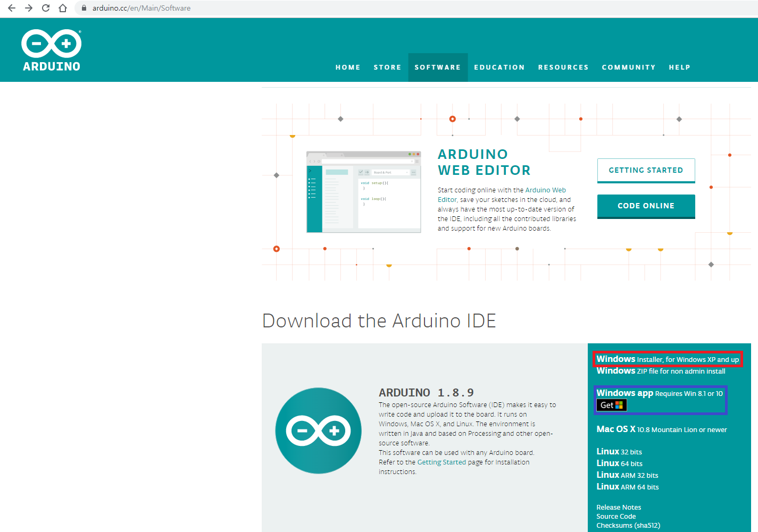
Task: Follow the Getting Started link in the description
Action: [442, 462]
